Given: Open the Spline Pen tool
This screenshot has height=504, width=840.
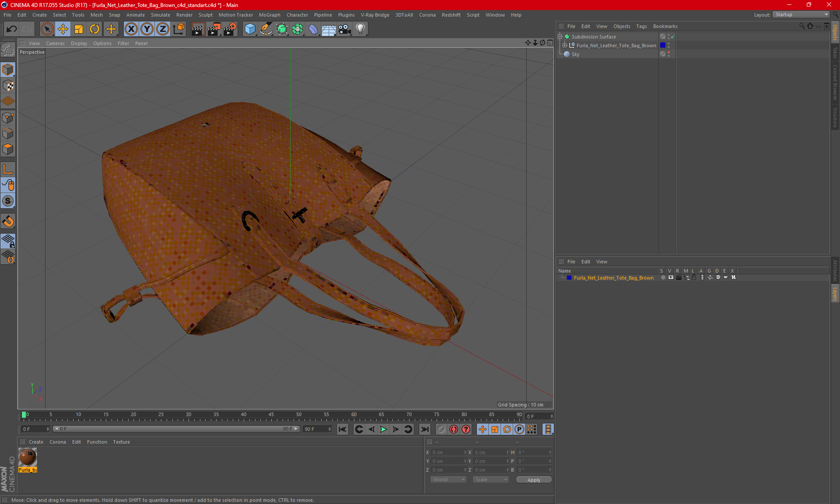Looking at the screenshot, I should [x=266, y=29].
